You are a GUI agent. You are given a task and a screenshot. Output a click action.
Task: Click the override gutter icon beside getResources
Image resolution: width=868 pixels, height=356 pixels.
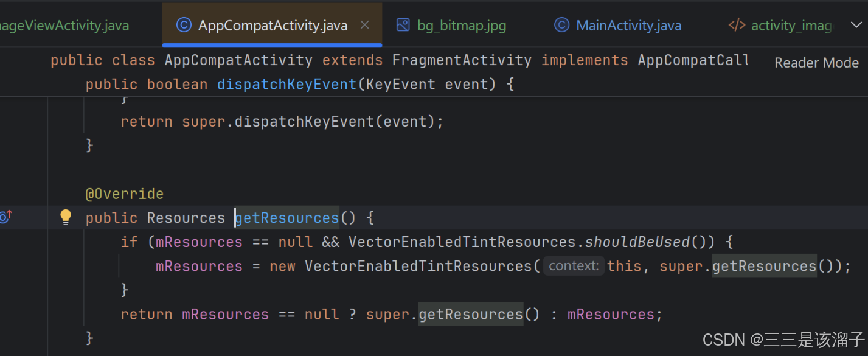coord(6,216)
